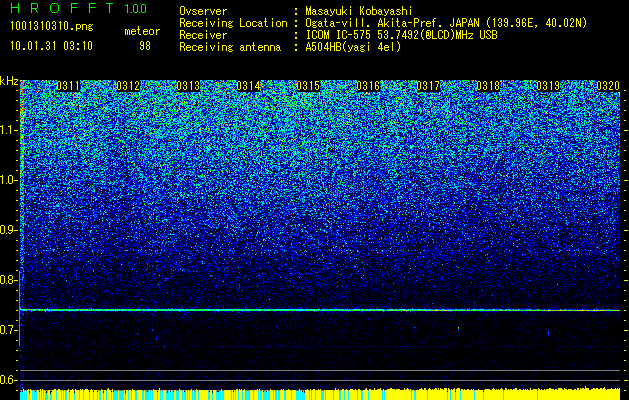This screenshot has width=629, height=400.
Task: Click the timestamp 10.01.31 03:10
Action: point(51,46)
